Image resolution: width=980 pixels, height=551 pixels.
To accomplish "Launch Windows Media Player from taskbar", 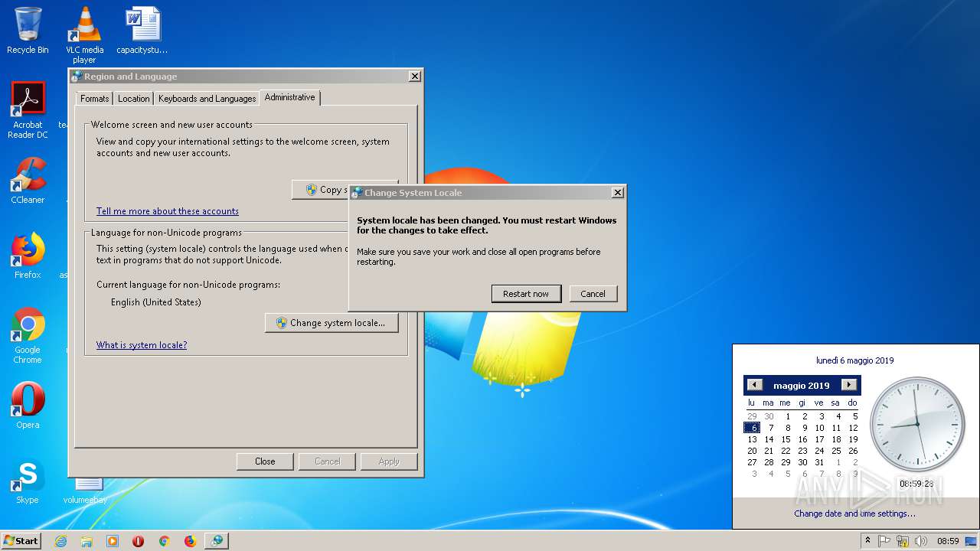I will coord(113,541).
